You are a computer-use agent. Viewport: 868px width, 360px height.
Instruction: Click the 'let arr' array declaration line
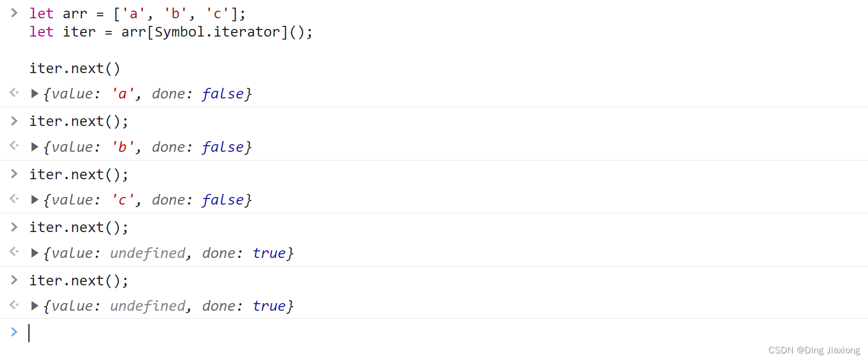(137, 14)
